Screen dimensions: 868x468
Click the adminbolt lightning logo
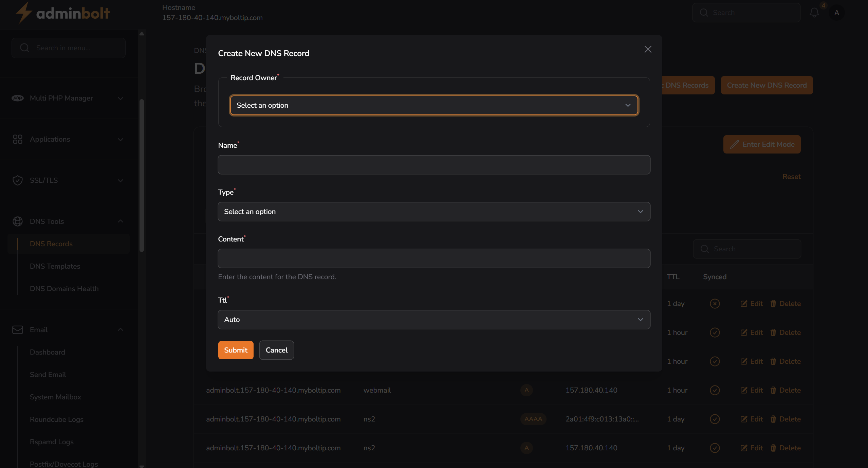24,12
